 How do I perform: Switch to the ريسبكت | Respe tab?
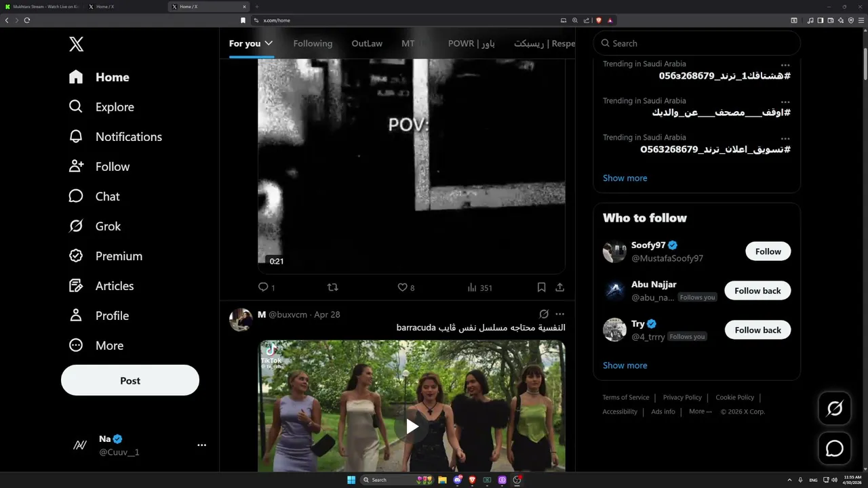click(x=545, y=43)
